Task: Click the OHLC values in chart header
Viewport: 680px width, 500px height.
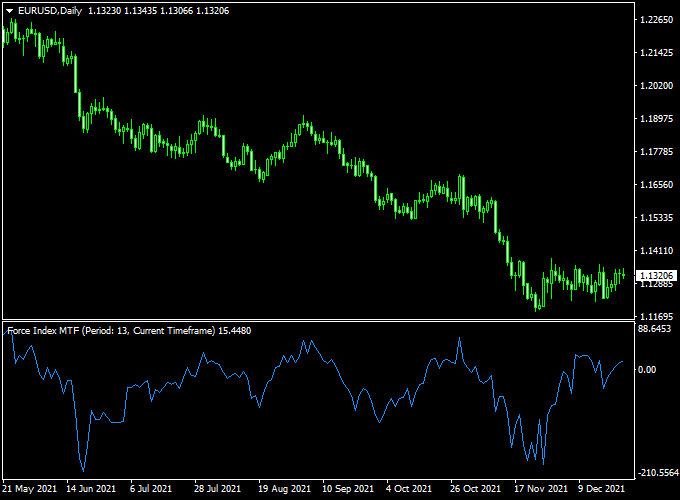Action: click(157, 10)
